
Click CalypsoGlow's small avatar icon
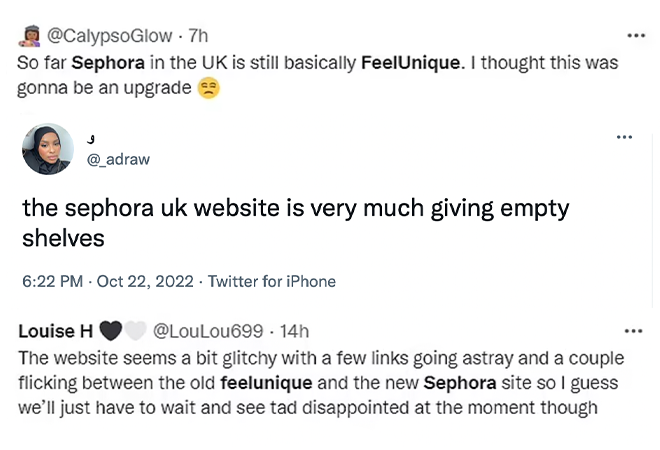click(29, 36)
